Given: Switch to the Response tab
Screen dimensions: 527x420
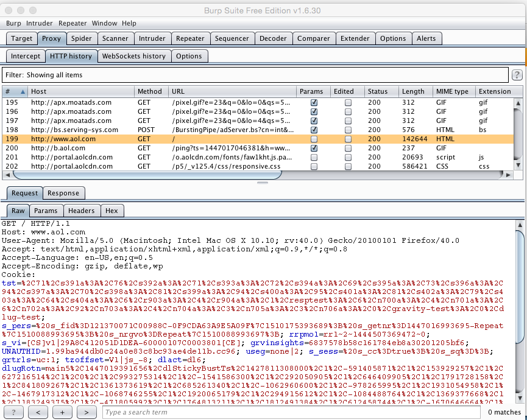Looking at the screenshot, I should [63, 193].
